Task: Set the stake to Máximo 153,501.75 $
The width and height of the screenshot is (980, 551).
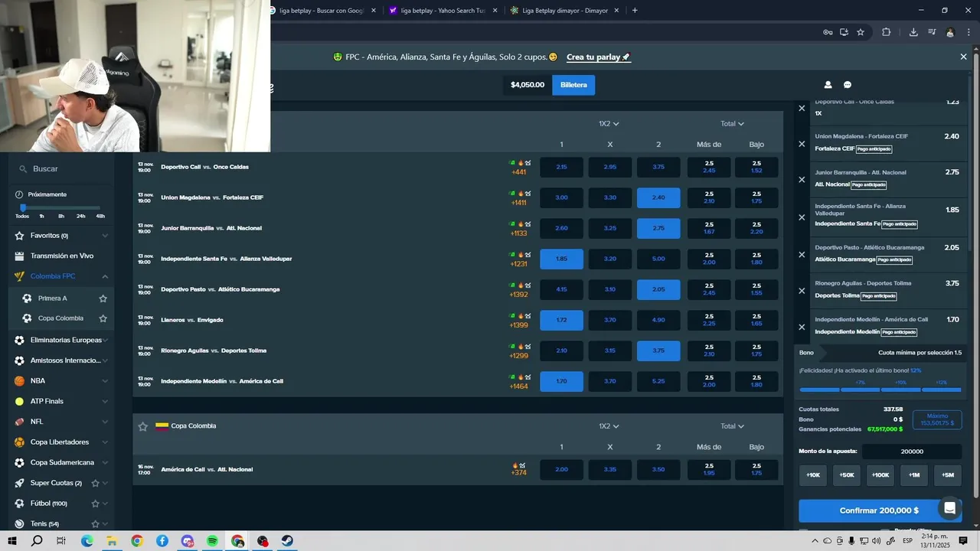Action: 937,419
